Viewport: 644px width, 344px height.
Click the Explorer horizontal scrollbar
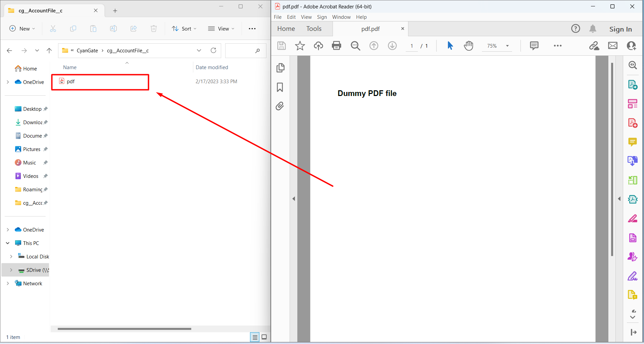point(124,329)
